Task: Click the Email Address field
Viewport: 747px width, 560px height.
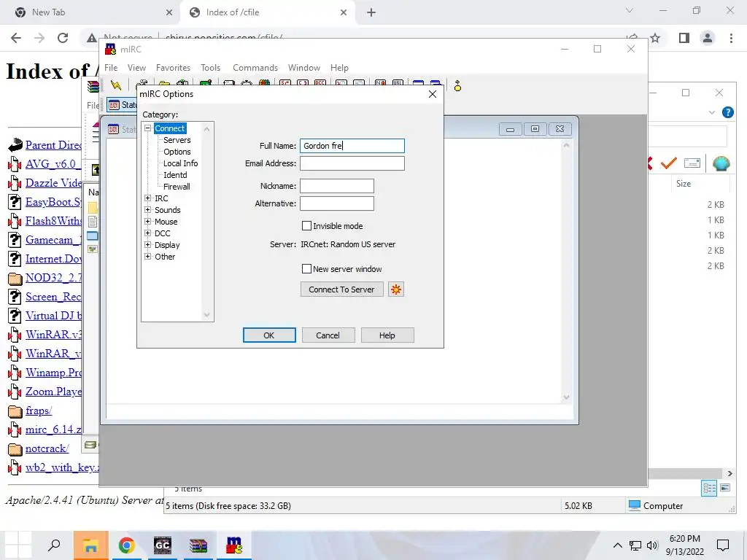Action: point(352,163)
